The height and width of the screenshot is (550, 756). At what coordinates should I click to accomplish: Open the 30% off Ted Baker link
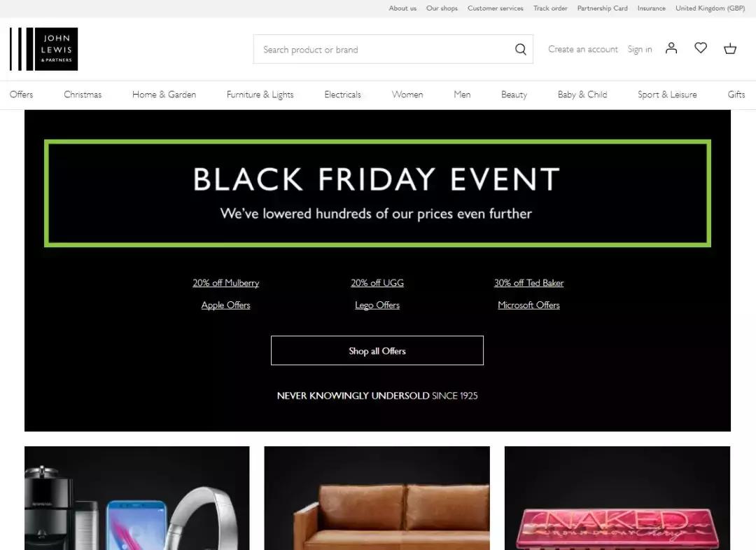pos(528,283)
